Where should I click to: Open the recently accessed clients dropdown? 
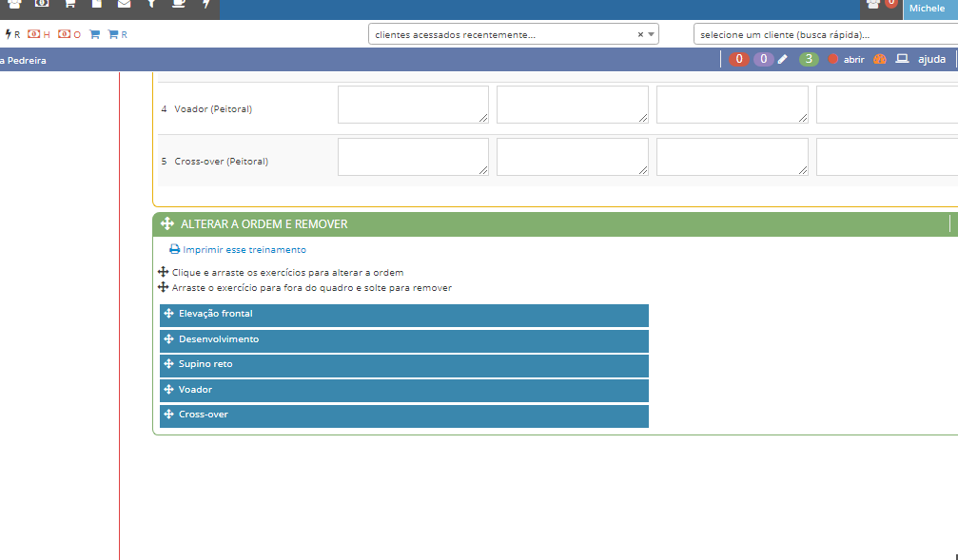504,34
